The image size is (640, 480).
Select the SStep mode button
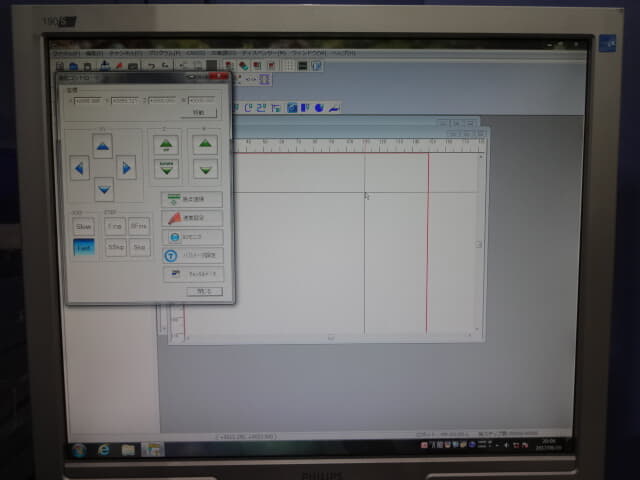[x=115, y=247]
